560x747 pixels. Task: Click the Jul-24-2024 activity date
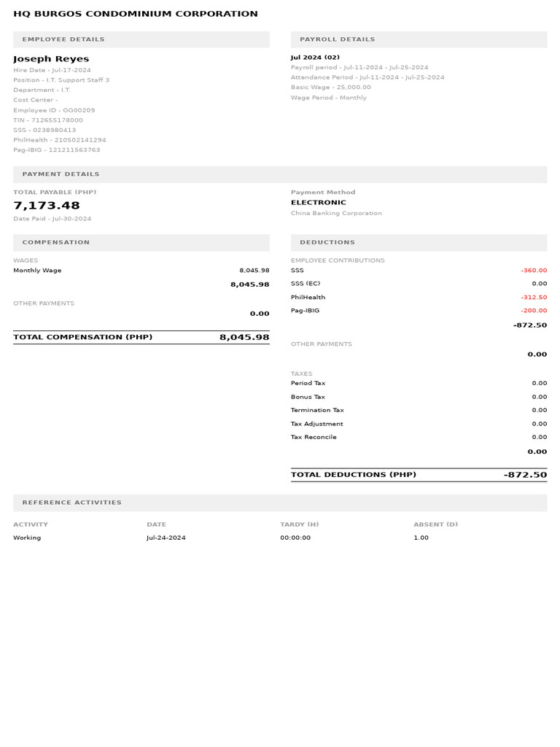point(166,538)
